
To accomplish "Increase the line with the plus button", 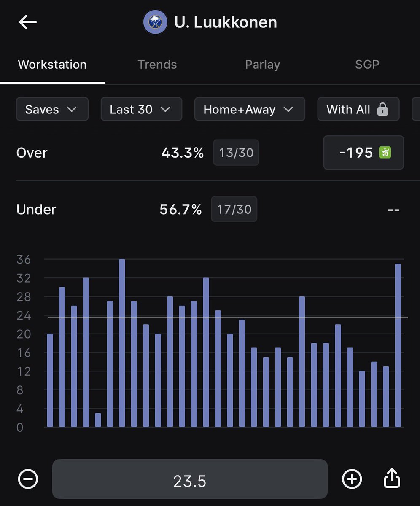I will (x=352, y=479).
